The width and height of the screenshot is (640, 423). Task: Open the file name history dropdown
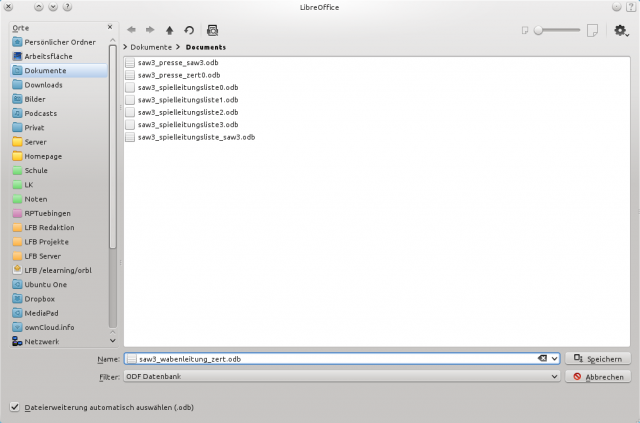tap(554, 358)
